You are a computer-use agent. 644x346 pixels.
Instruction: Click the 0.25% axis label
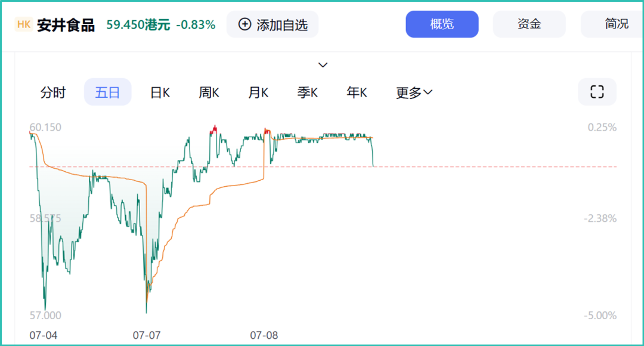602,128
